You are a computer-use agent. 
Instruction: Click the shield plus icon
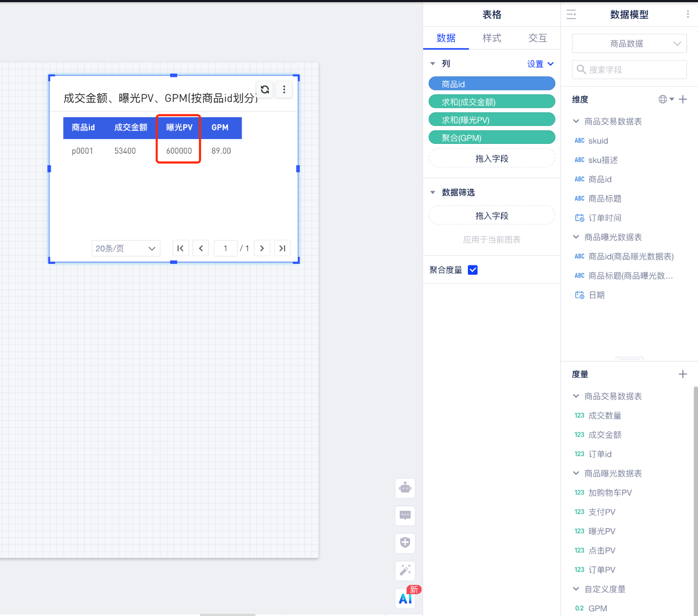(405, 542)
